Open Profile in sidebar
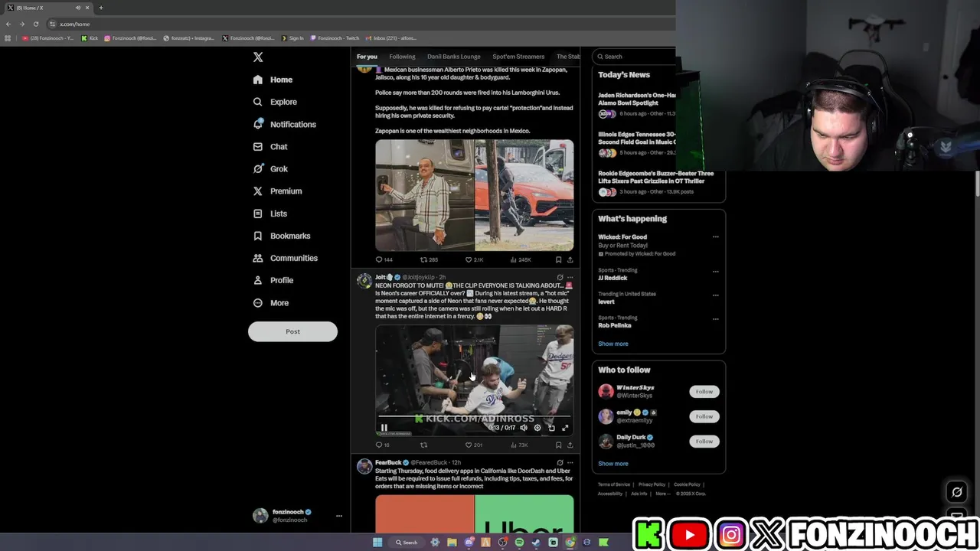Image resolution: width=980 pixels, height=551 pixels. click(273, 280)
